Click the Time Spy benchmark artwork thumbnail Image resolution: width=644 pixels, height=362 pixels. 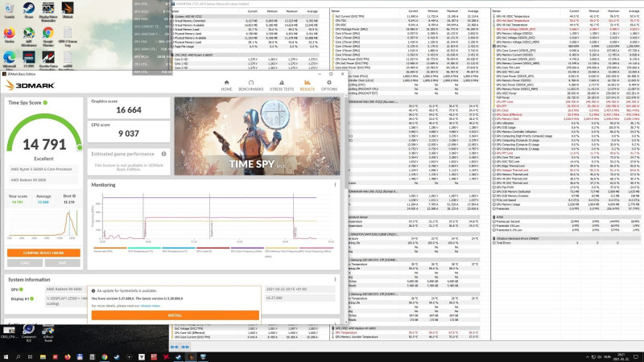pos(257,136)
